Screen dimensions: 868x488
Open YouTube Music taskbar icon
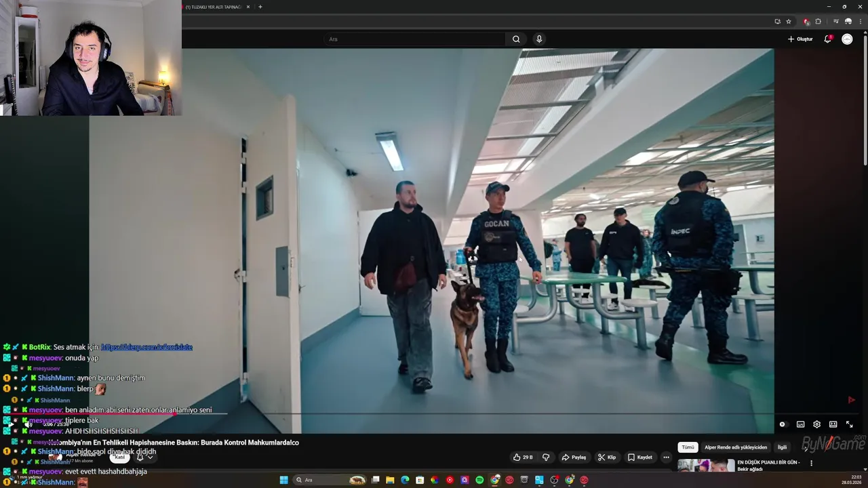point(450,480)
